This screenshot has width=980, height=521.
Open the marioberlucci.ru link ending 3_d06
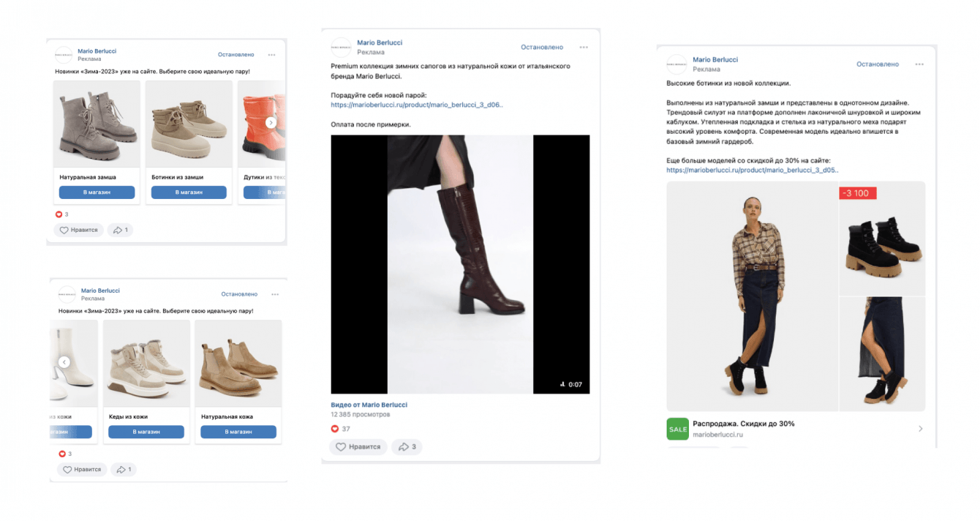417,105
